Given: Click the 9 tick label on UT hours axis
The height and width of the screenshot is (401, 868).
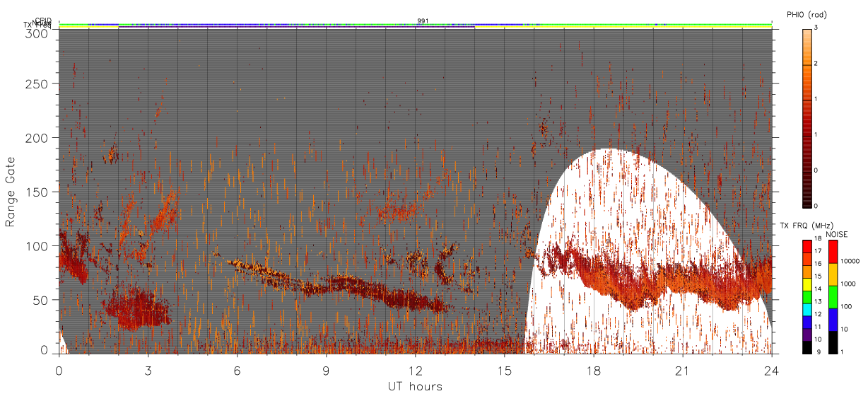Looking at the screenshot, I should [x=327, y=371].
